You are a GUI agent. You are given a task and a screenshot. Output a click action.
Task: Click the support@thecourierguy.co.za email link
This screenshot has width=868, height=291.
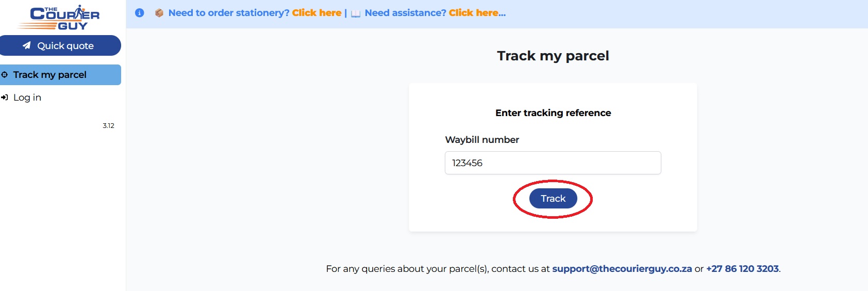point(622,269)
